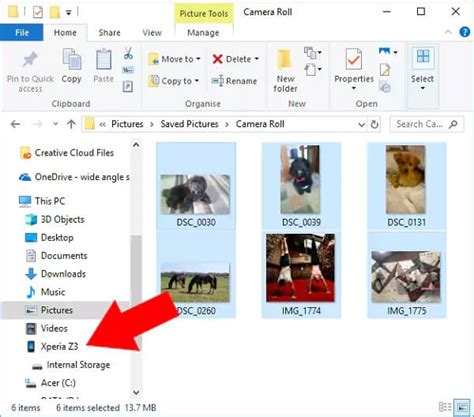Open Documents in the sidebar

(56, 256)
